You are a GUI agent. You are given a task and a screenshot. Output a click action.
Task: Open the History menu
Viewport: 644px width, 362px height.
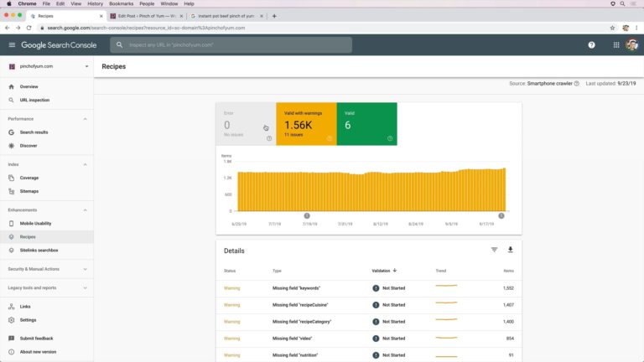[x=96, y=3]
